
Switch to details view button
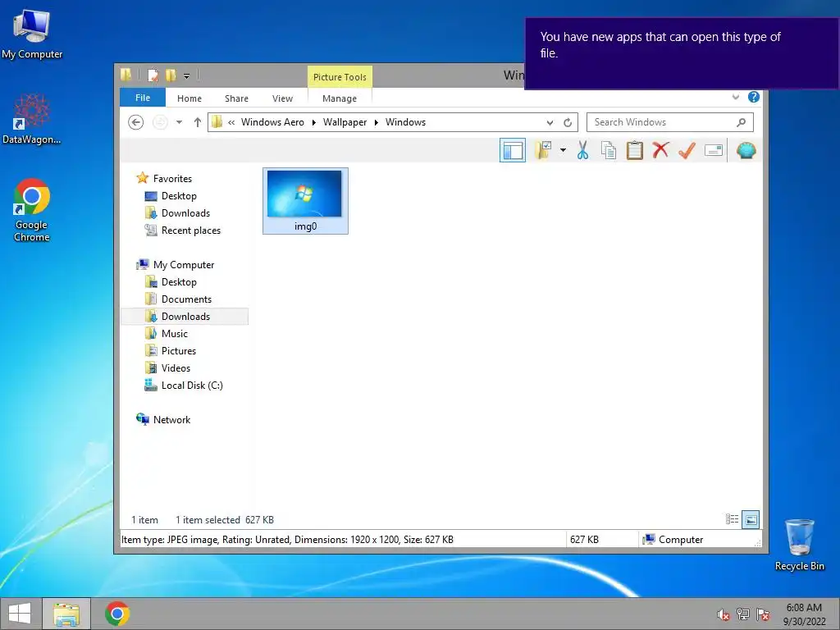click(x=732, y=519)
